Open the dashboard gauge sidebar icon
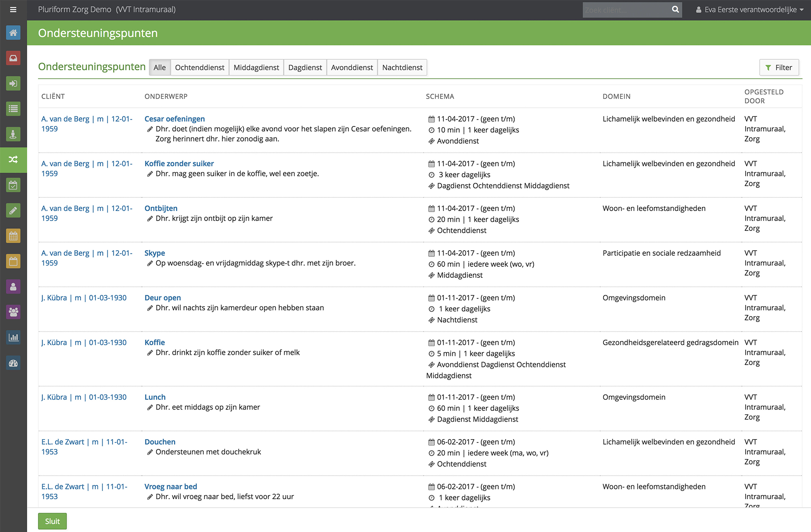 pos(13,363)
